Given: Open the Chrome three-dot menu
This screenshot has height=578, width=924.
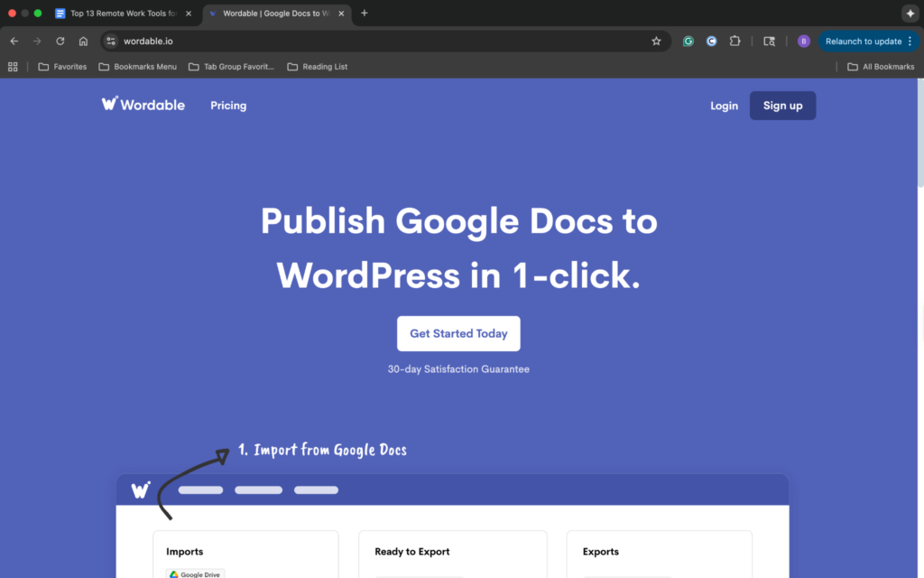Looking at the screenshot, I should point(910,42).
